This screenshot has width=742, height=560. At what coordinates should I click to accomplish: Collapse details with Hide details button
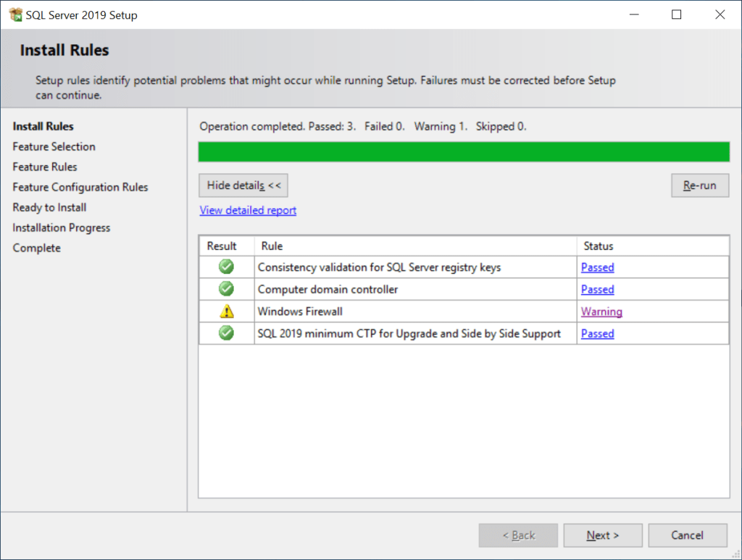click(x=243, y=185)
